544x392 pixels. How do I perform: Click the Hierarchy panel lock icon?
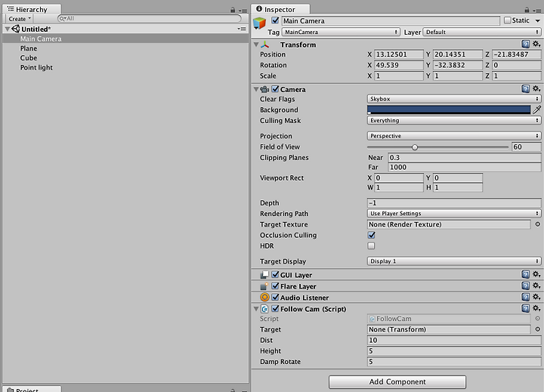click(x=233, y=10)
